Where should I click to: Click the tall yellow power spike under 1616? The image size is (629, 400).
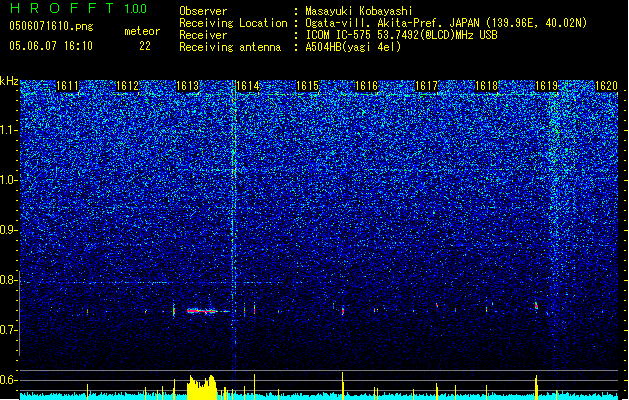pos(343,386)
